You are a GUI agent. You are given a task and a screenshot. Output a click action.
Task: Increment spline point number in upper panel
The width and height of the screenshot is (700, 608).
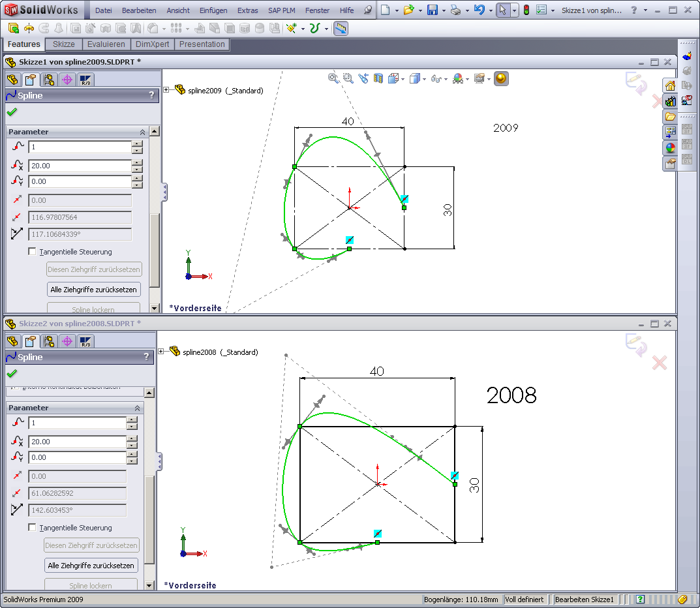coord(138,144)
